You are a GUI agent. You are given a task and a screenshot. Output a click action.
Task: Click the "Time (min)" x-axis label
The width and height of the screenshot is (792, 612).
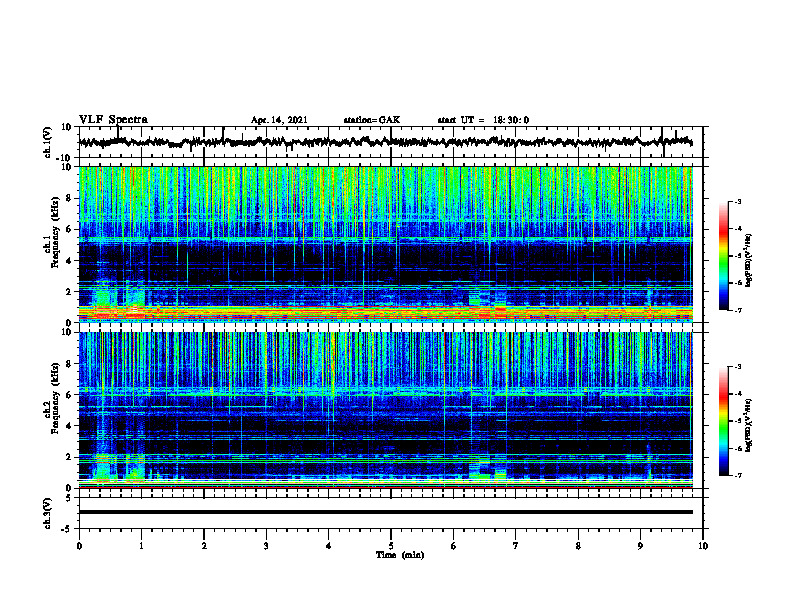point(400,555)
